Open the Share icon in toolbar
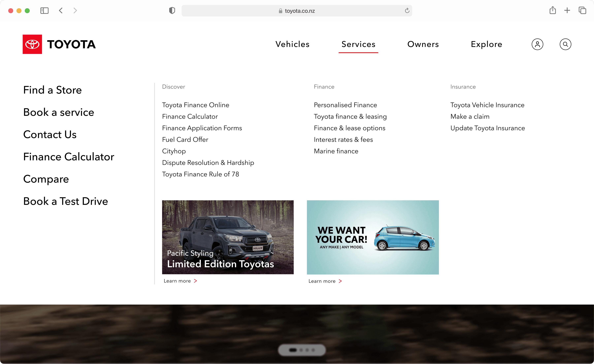The width and height of the screenshot is (594, 364). 553,11
